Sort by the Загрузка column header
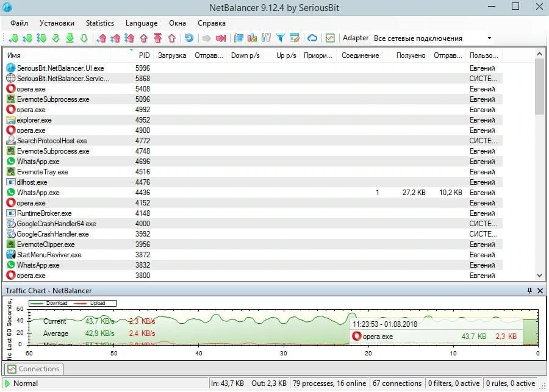This screenshot has height=392, width=549. 172,55
